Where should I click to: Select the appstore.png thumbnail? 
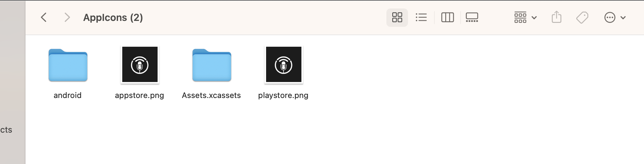(x=140, y=64)
